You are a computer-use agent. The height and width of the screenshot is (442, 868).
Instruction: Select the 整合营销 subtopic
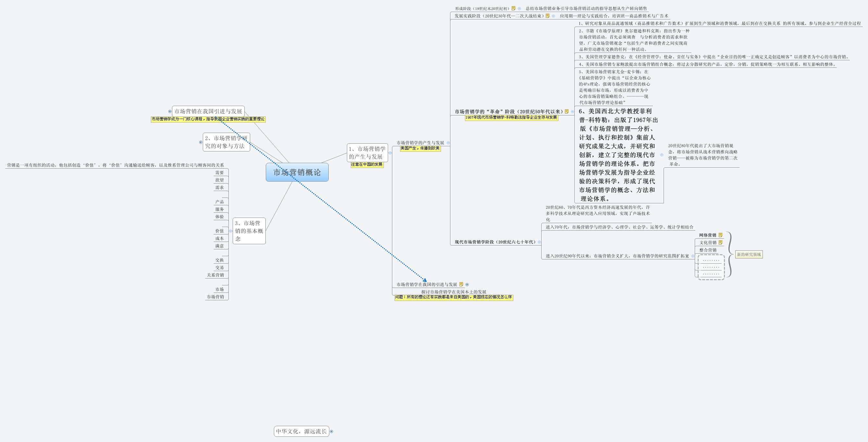coord(708,250)
